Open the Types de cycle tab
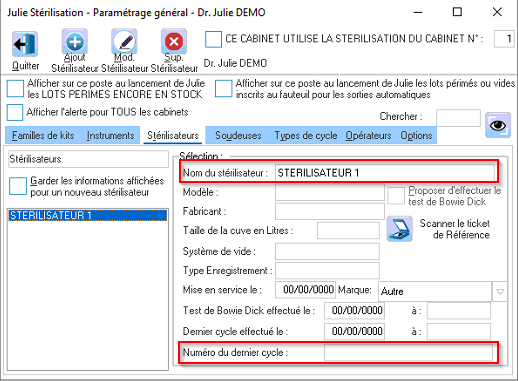 306,136
